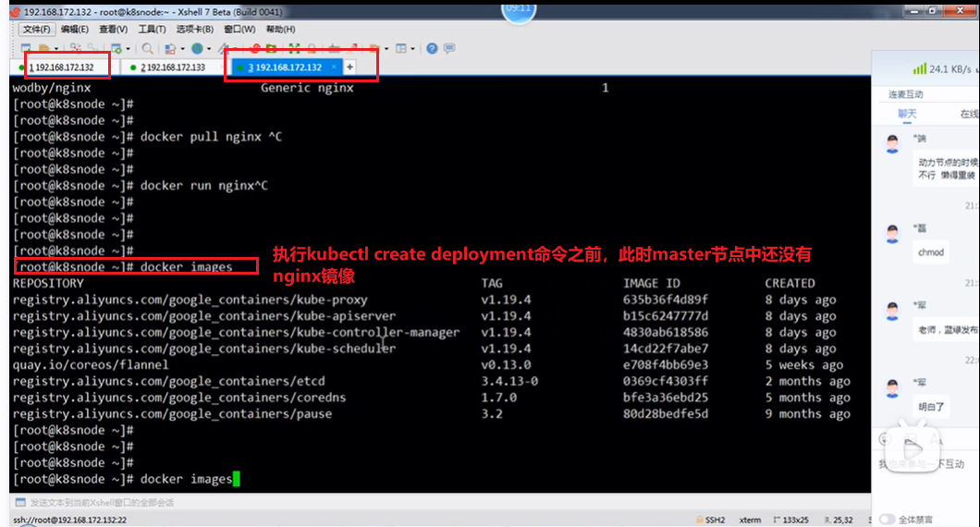Switch to the 聊天 chat tab

click(x=907, y=113)
